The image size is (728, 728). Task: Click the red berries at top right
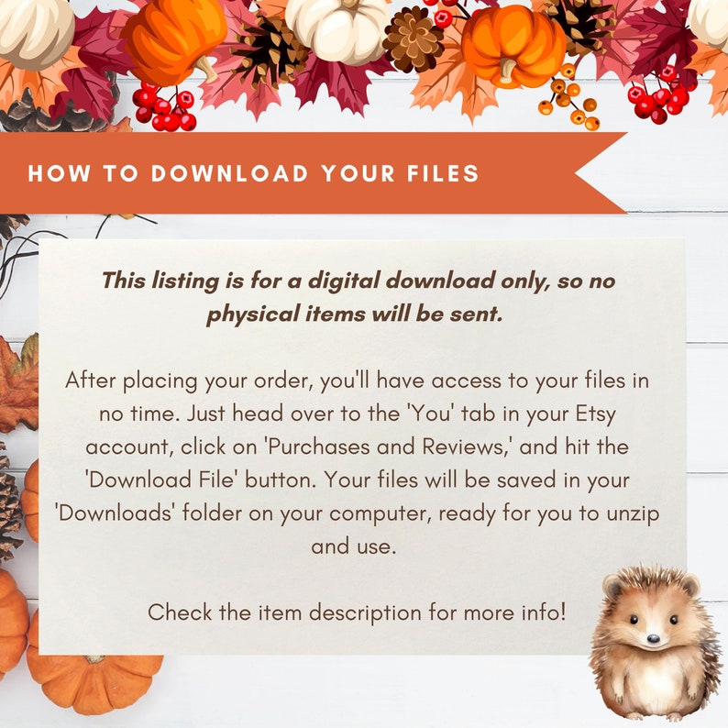pos(659,96)
